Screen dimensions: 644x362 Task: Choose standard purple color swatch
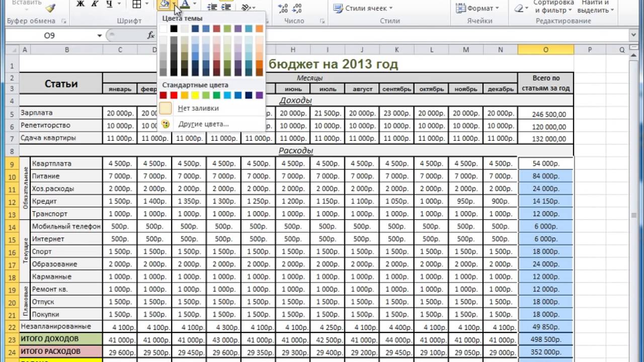[259, 95]
